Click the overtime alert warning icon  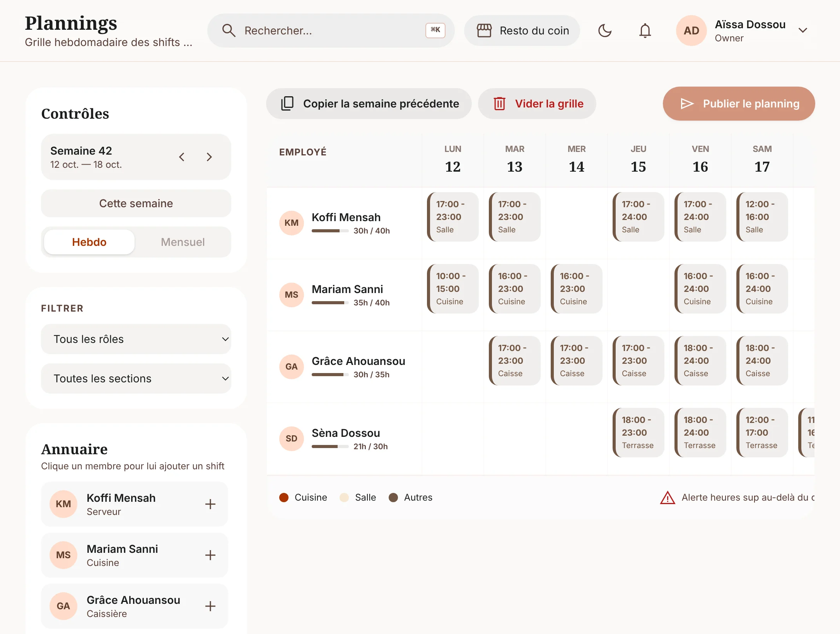[x=668, y=498]
